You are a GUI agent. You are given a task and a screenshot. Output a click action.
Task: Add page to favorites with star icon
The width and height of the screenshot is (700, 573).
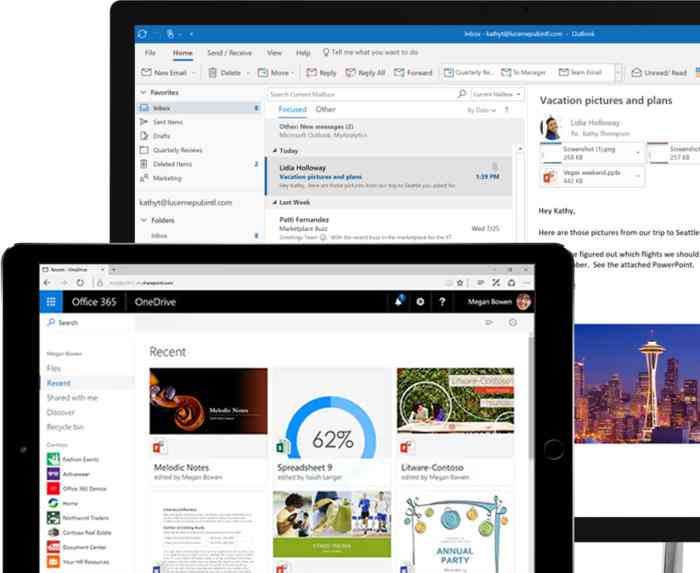460,282
